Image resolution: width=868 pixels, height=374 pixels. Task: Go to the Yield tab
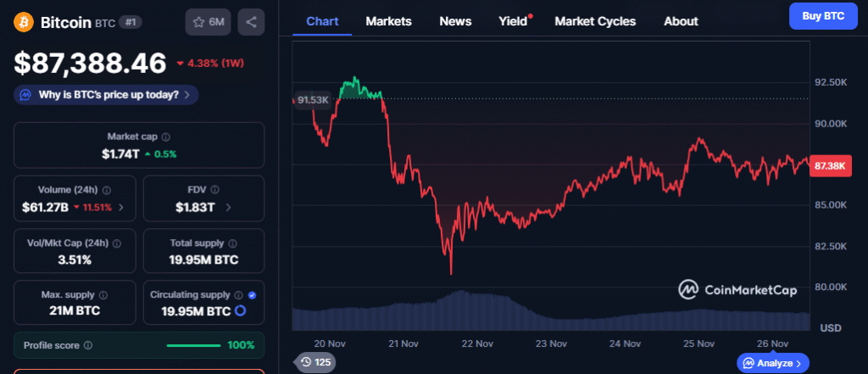coord(513,21)
